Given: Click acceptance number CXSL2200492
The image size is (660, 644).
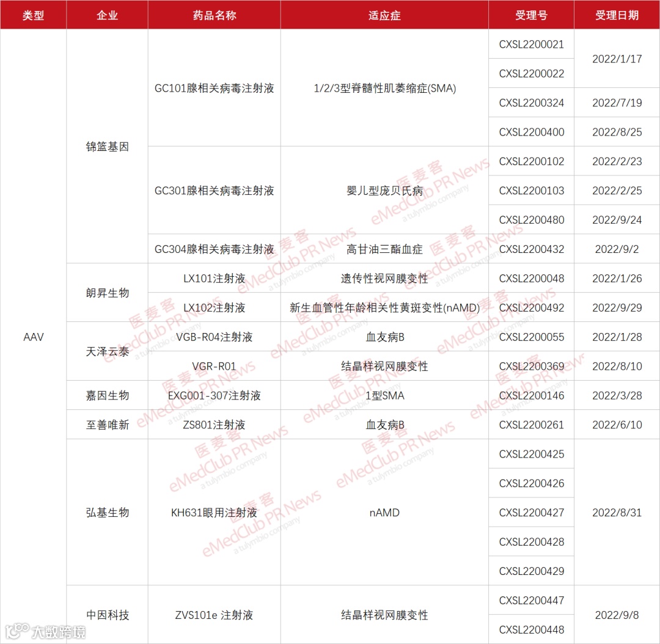Looking at the screenshot, I should pyautogui.click(x=531, y=307).
